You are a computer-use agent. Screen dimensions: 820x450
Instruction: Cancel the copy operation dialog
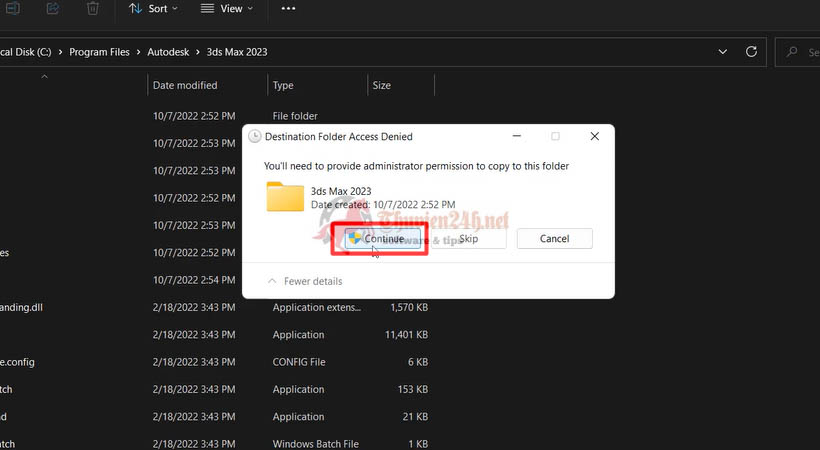[x=554, y=239]
